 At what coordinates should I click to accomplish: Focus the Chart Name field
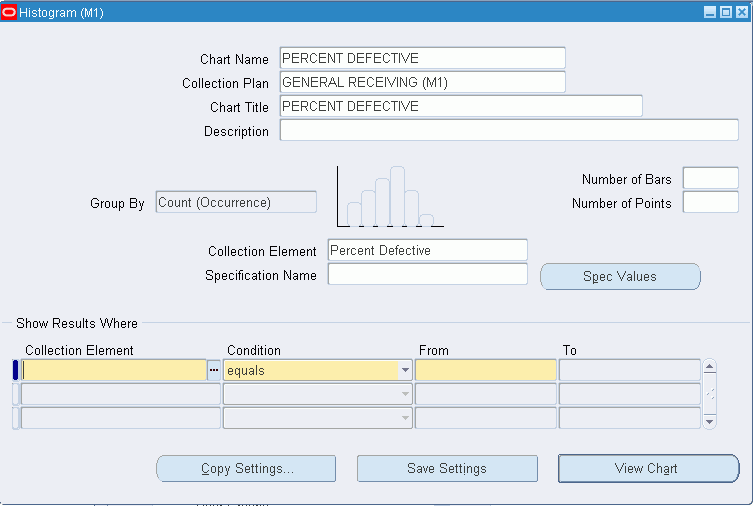point(423,58)
